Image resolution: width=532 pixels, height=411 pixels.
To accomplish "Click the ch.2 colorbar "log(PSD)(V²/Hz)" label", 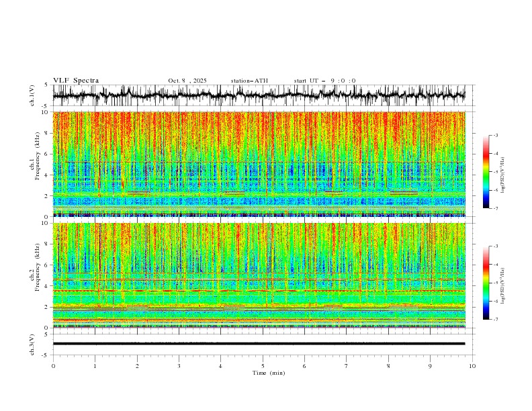I will pyautogui.click(x=502, y=286).
